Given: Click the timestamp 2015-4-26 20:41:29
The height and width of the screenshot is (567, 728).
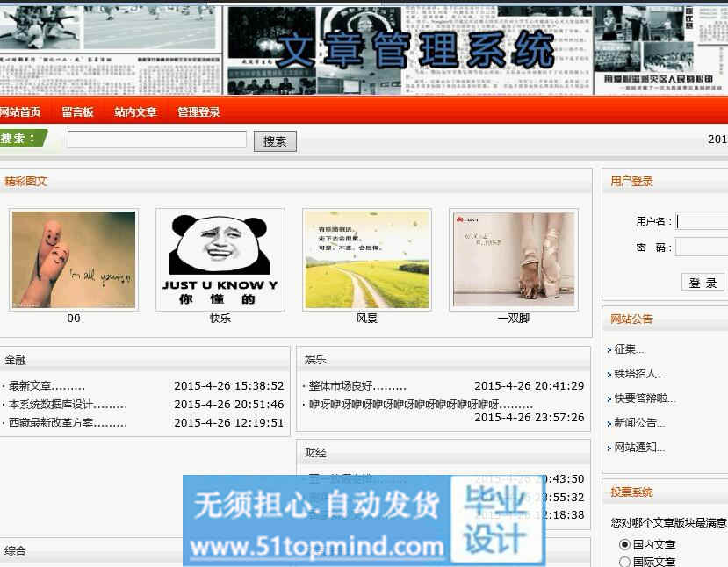Looking at the screenshot, I should (x=530, y=385).
